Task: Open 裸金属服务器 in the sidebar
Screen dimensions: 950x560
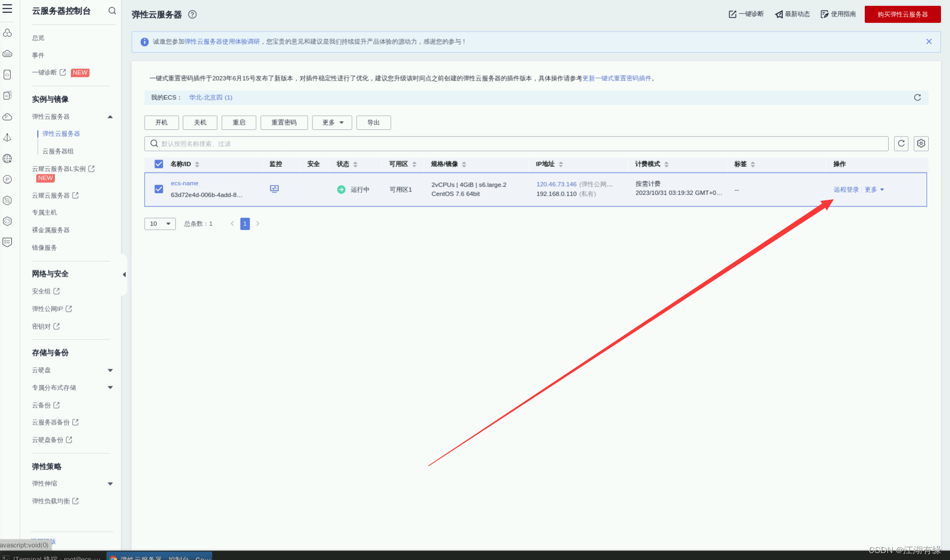Action: (51, 230)
